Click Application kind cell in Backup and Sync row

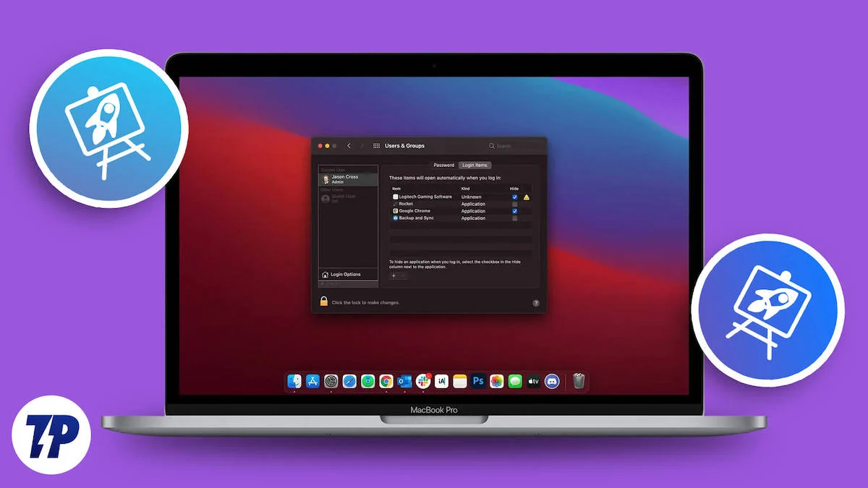pyautogui.click(x=473, y=218)
